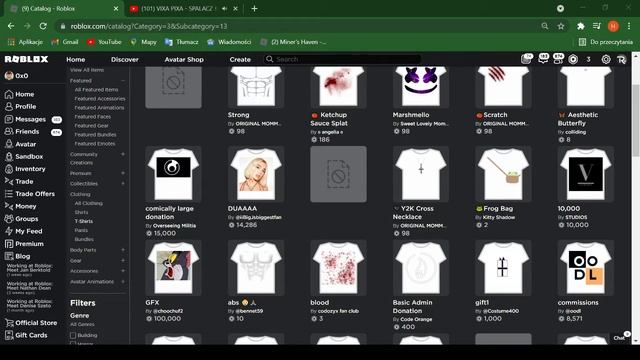The image size is (640, 360).
Task: Open Blog in the sidebar
Action: 17,256
